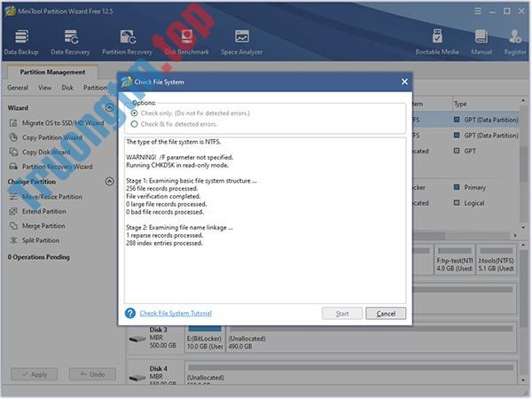Select the F:hp-test partition block
Screen dimensions: 532x399
(455, 260)
